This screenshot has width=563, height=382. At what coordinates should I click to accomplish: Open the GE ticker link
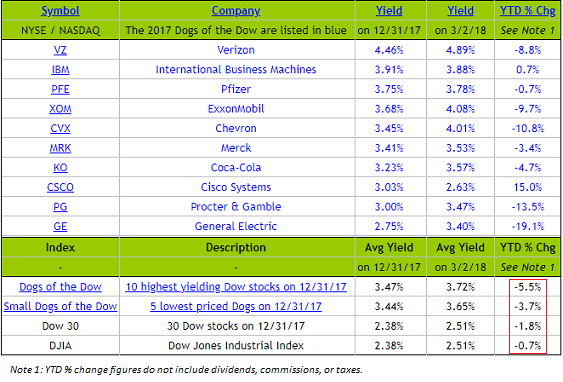(x=60, y=226)
